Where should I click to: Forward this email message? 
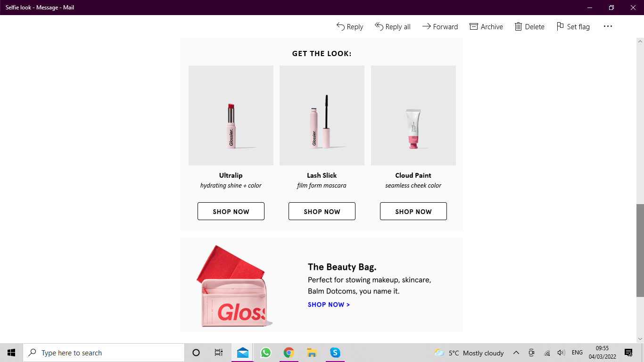(x=440, y=27)
